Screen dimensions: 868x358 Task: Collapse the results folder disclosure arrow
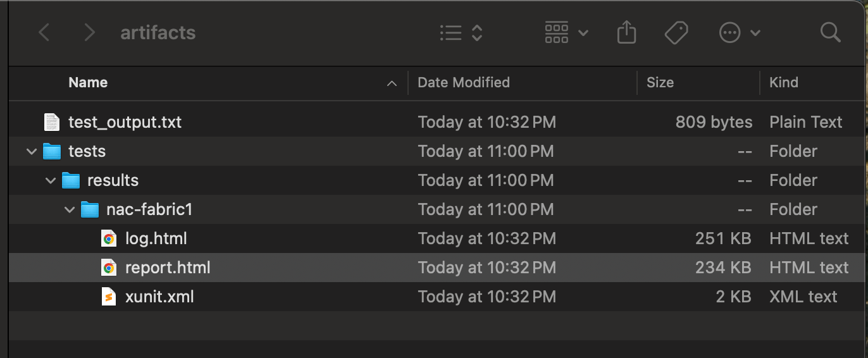50,181
